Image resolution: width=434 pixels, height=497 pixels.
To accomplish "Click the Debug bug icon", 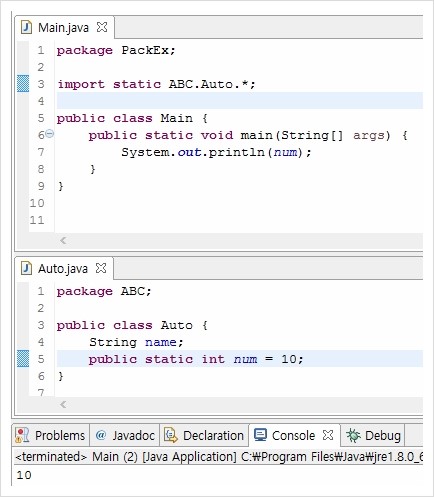I will pyautogui.click(x=353, y=435).
